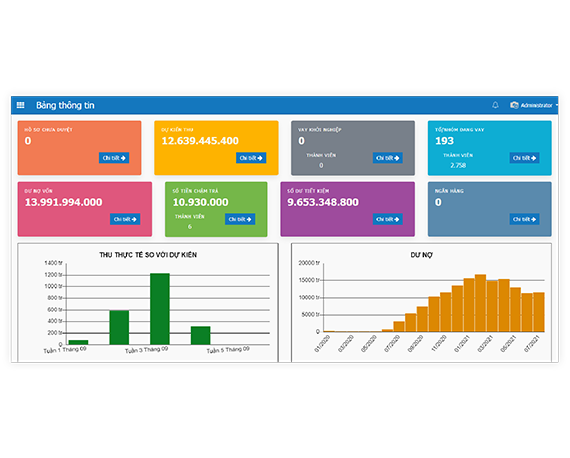Screen dimensions: 570x458
Task: Click the value 10.930.000
Action: point(200,202)
